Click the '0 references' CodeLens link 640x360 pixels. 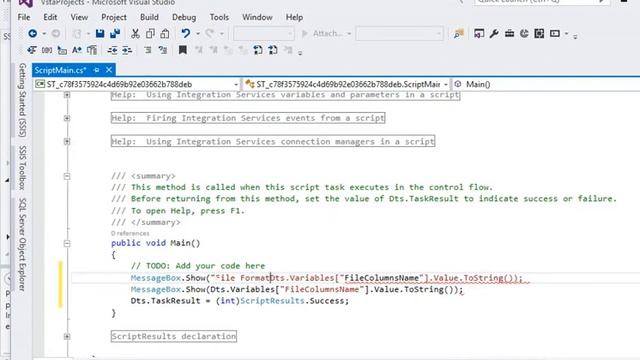point(130,233)
